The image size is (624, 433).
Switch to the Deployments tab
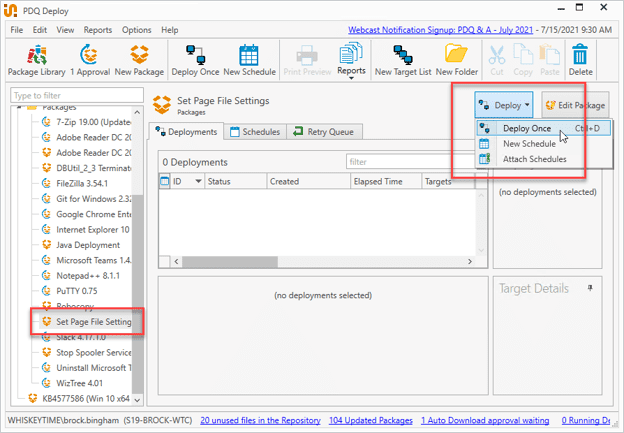[x=186, y=132]
